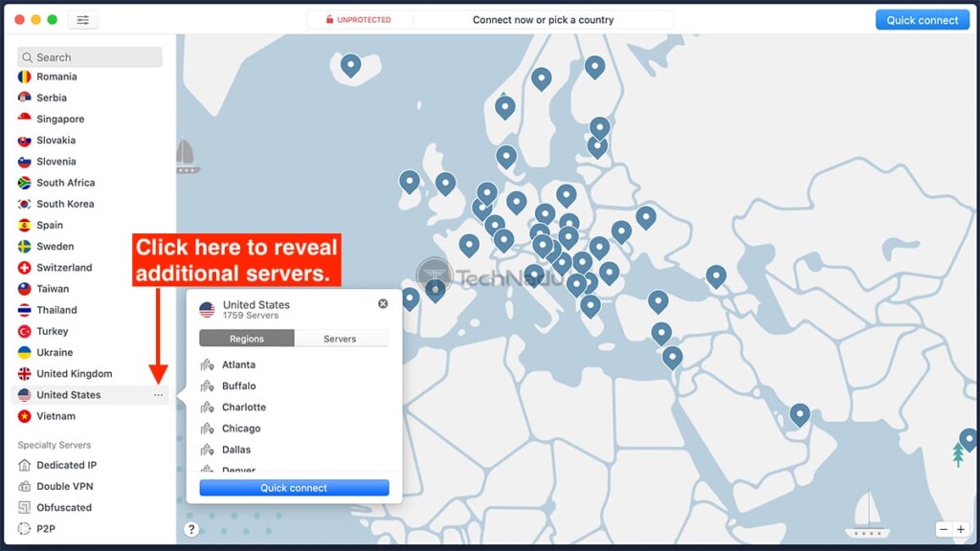Click the South Korea flag icon

pos(24,205)
